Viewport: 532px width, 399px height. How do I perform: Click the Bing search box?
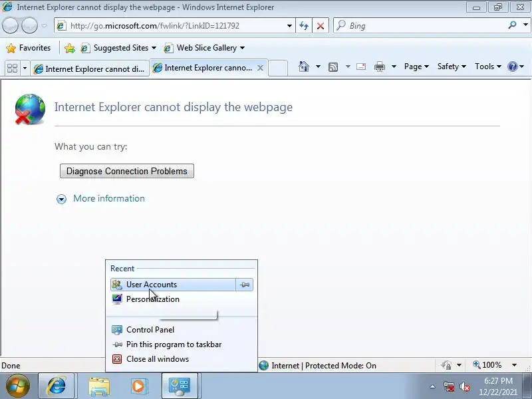420,26
